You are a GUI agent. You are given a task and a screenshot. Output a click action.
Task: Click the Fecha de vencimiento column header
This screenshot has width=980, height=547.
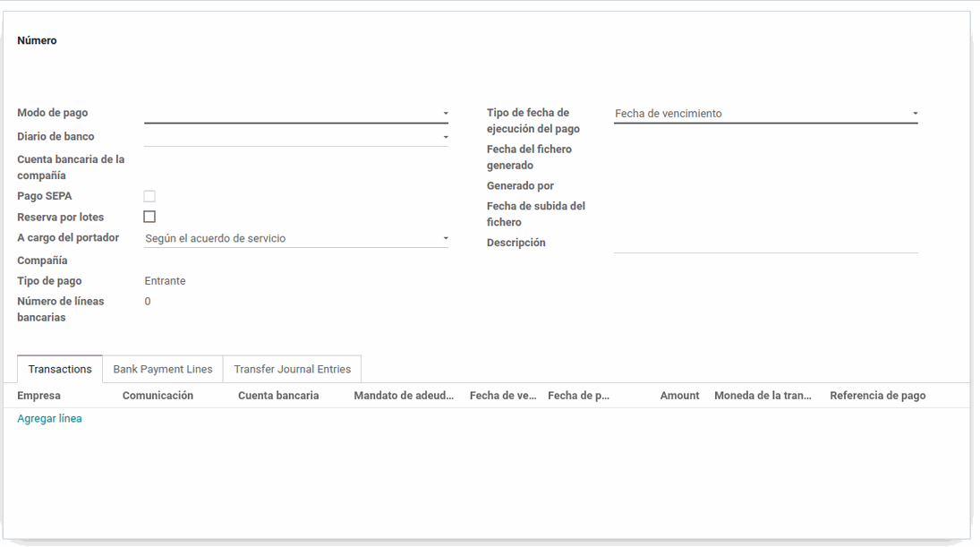click(x=503, y=396)
